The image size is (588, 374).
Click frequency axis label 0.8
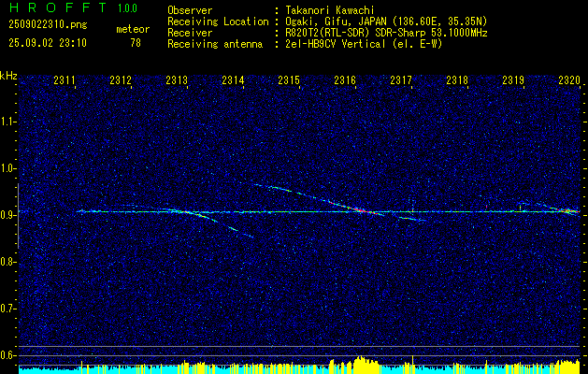7,262
